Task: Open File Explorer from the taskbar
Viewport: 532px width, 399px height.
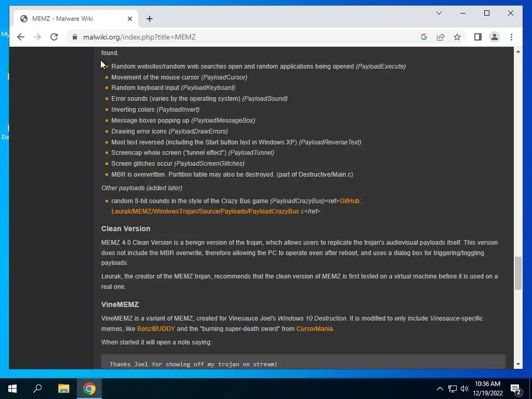Action: coord(63,389)
